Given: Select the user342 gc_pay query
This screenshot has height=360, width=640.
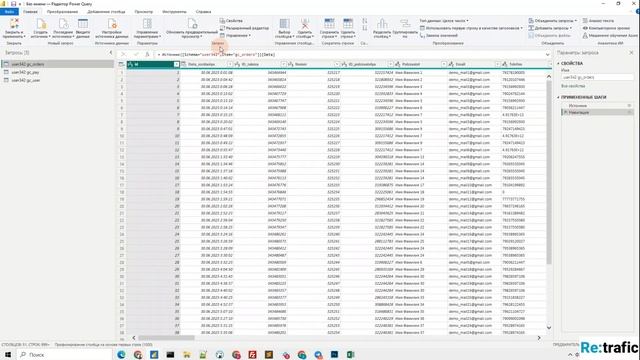Looking at the screenshot, I should pyautogui.click(x=58, y=72).
